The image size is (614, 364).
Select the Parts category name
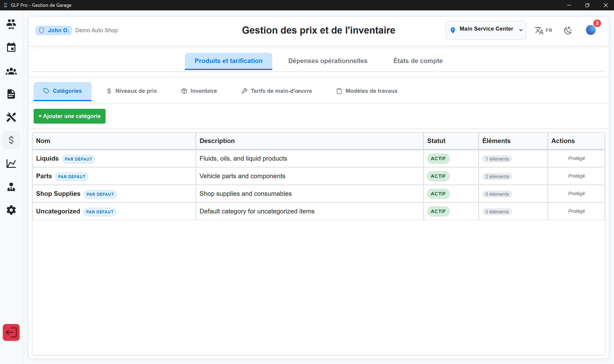coord(44,176)
